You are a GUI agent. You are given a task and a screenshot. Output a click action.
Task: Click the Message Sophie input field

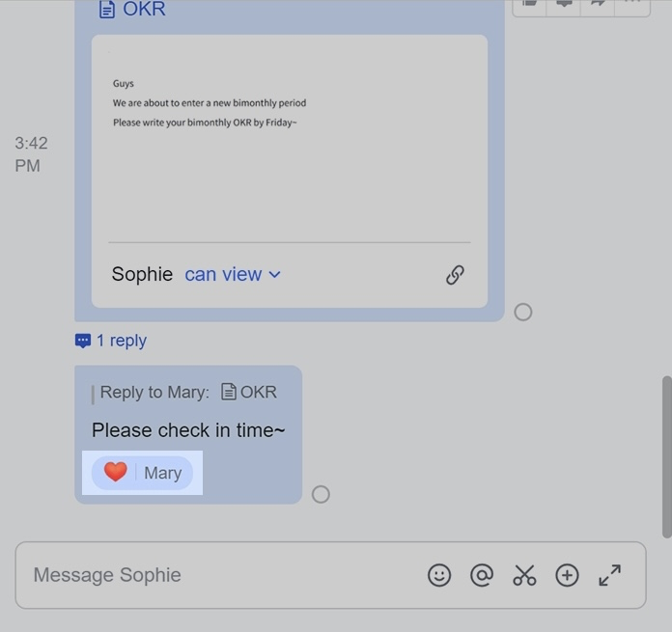click(x=331, y=575)
